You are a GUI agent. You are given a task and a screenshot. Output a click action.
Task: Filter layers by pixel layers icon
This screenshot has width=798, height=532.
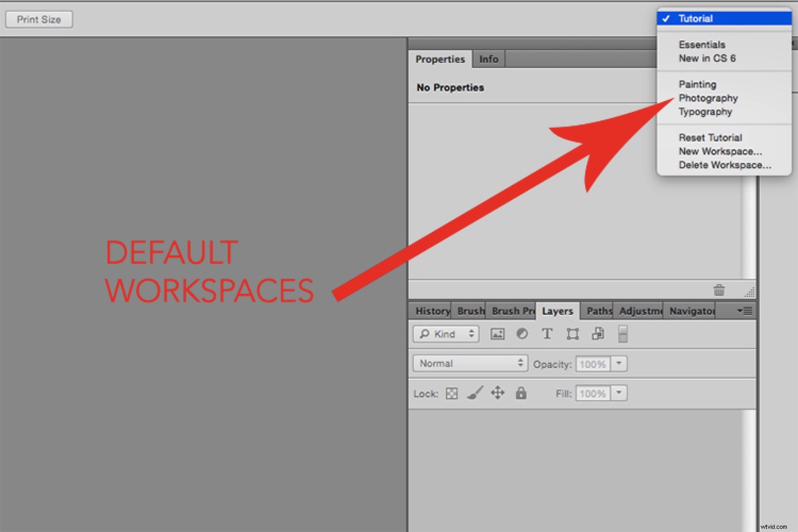497,334
